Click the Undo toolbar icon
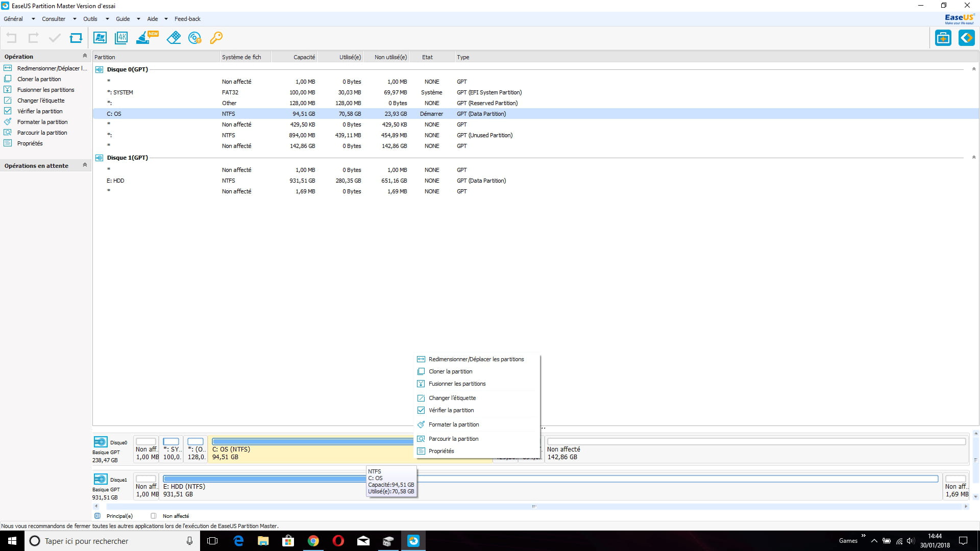The width and height of the screenshot is (980, 551). click(x=11, y=38)
